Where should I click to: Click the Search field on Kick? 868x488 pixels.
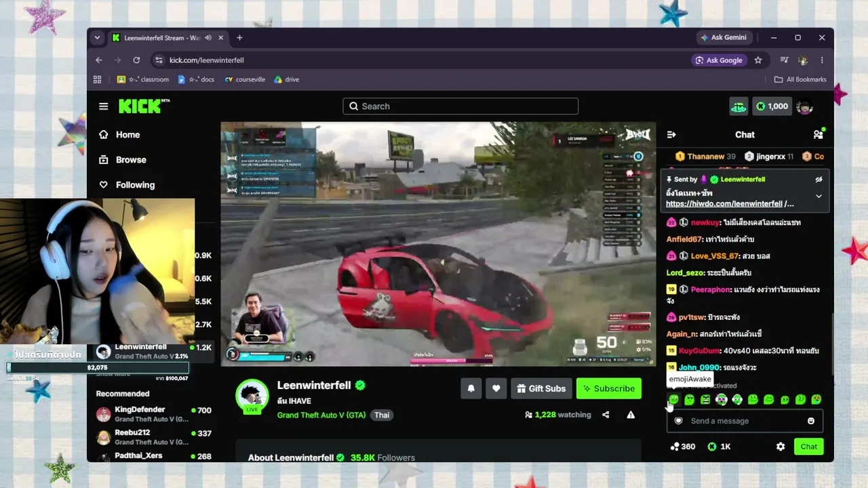pyautogui.click(x=460, y=106)
